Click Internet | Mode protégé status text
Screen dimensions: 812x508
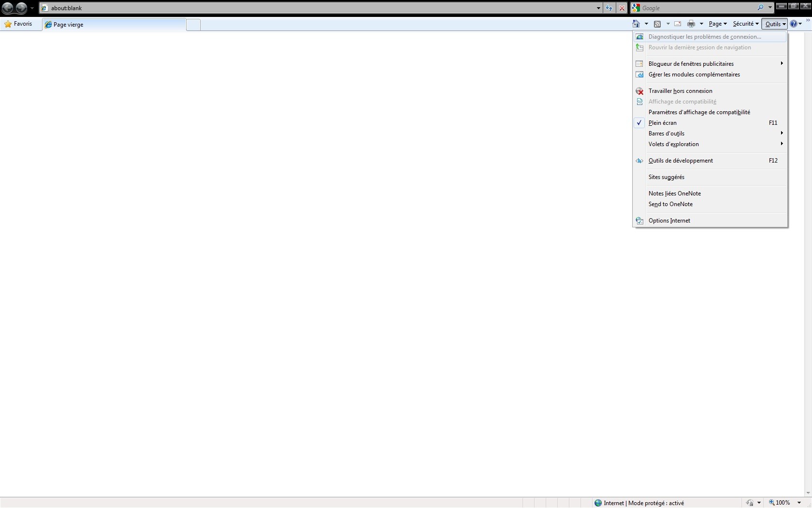click(644, 503)
